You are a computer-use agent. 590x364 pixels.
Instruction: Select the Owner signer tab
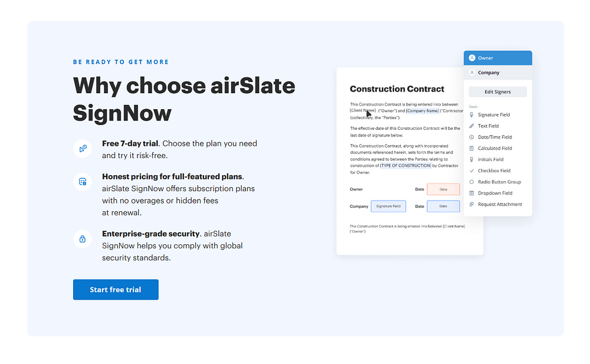497,58
